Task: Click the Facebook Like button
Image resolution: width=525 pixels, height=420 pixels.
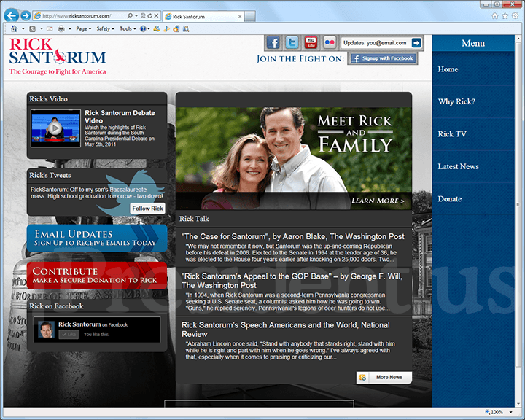Action: pyautogui.click(x=69, y=334)
